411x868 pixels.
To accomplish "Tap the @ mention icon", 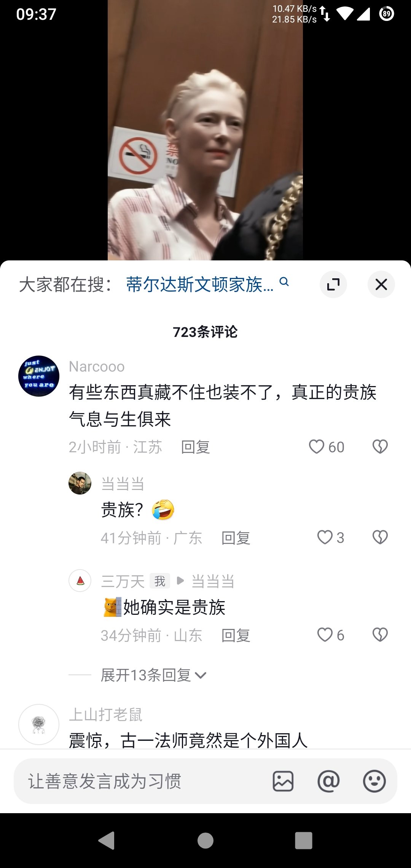I will coord(328,781).
